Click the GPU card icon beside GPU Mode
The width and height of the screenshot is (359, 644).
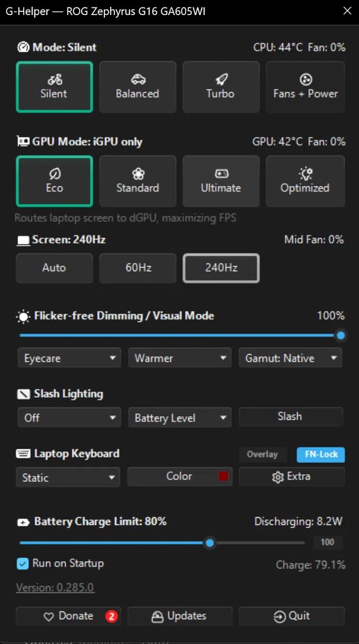click(x=23, y=142)
